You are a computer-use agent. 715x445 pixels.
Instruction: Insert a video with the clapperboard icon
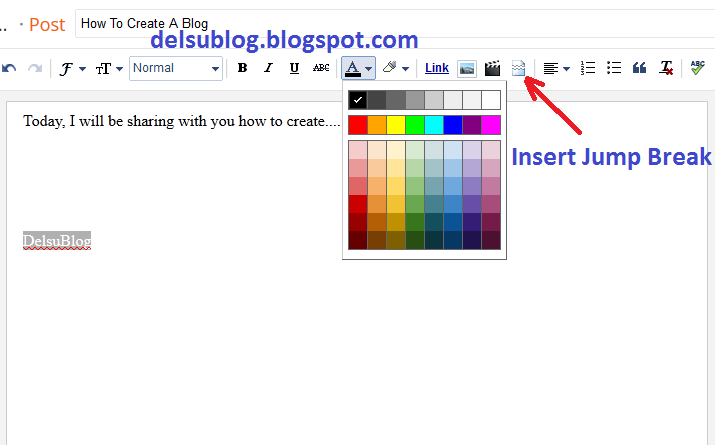pos(492,68)
